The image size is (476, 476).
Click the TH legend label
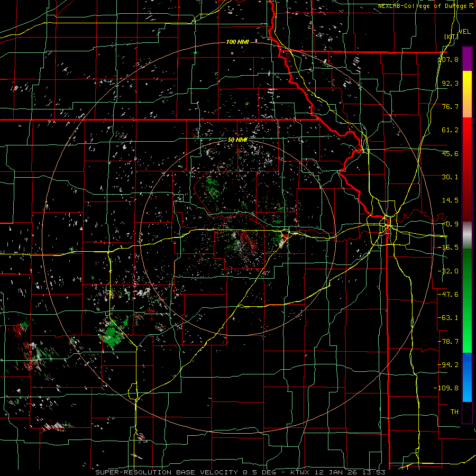tap(454, 411)
